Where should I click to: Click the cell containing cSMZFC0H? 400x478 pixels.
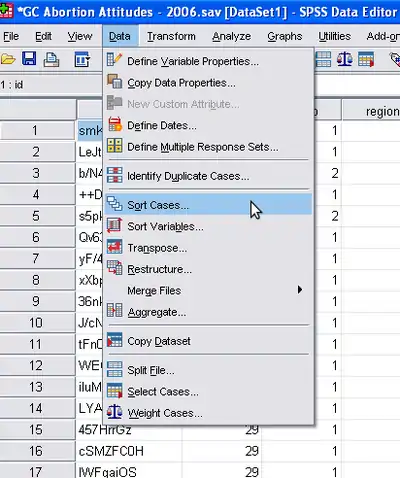pyautogui.click(x=129, y=451)
